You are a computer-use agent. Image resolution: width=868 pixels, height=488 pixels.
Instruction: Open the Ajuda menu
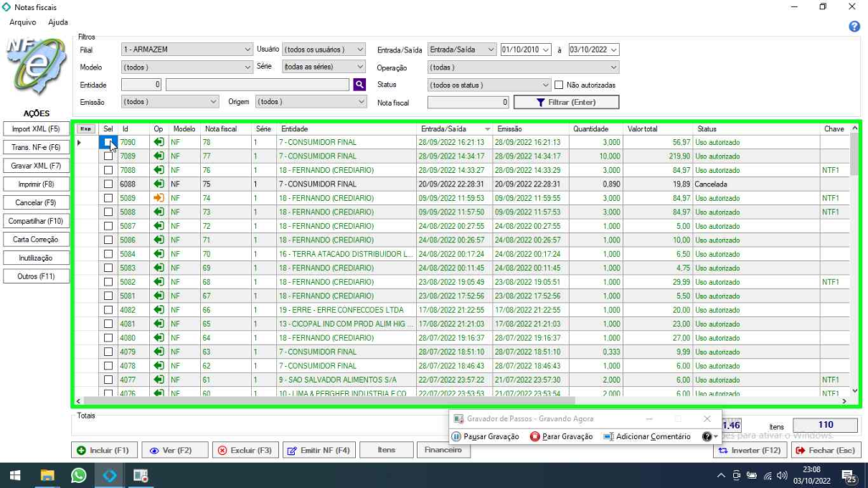tap(58, 22)
